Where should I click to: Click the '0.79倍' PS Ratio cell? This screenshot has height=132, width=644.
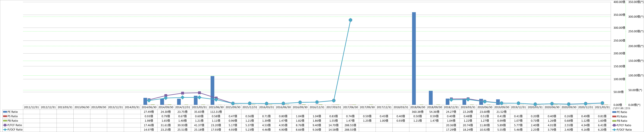click(166, 116)
